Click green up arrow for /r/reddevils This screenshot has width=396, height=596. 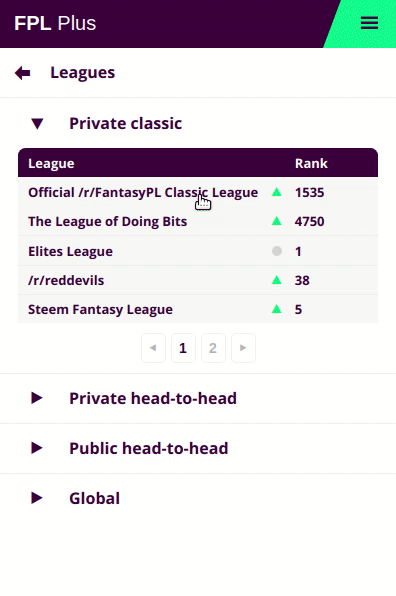277,280
